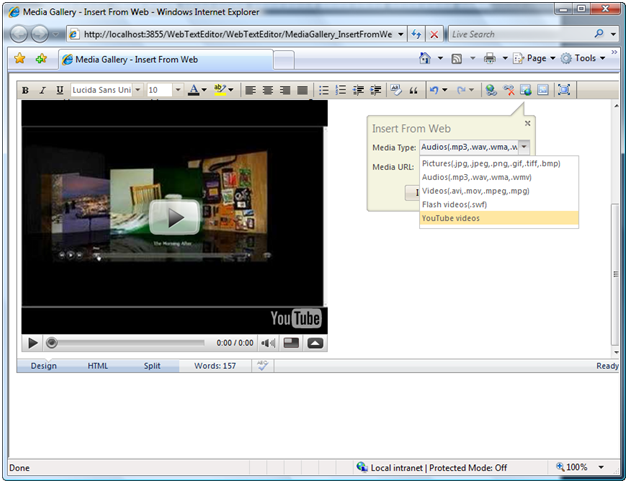Switch to the Split view tab

(x=151, y=366)
